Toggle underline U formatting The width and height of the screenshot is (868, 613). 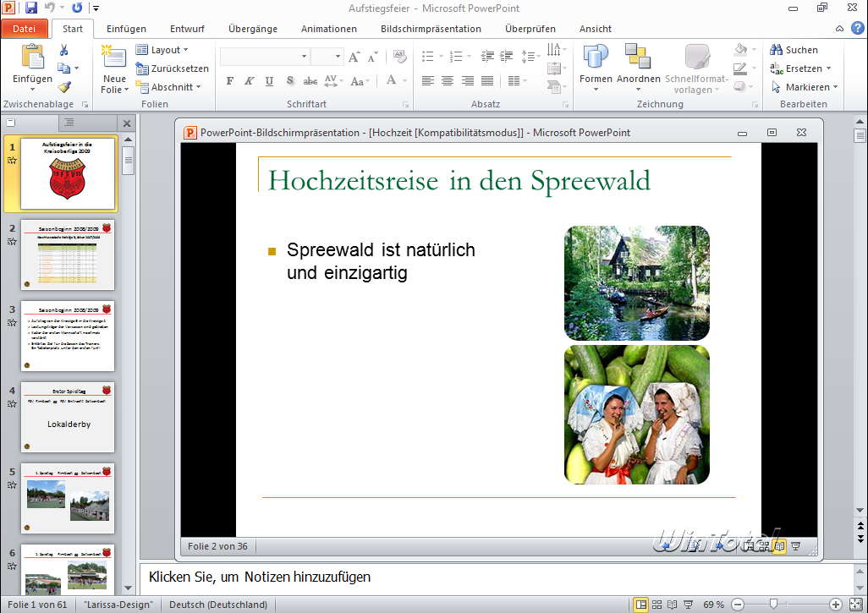tap(269, 81)
